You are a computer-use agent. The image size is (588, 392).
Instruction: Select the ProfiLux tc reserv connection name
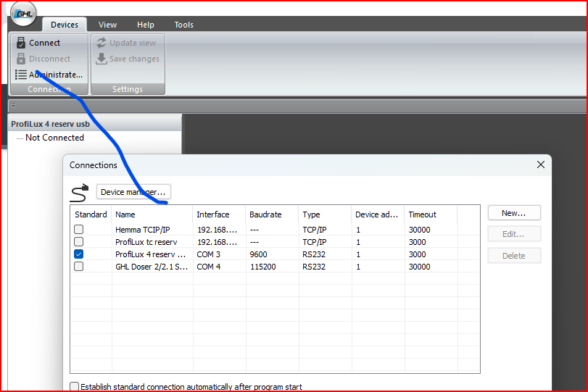click(x=146, y=242)
